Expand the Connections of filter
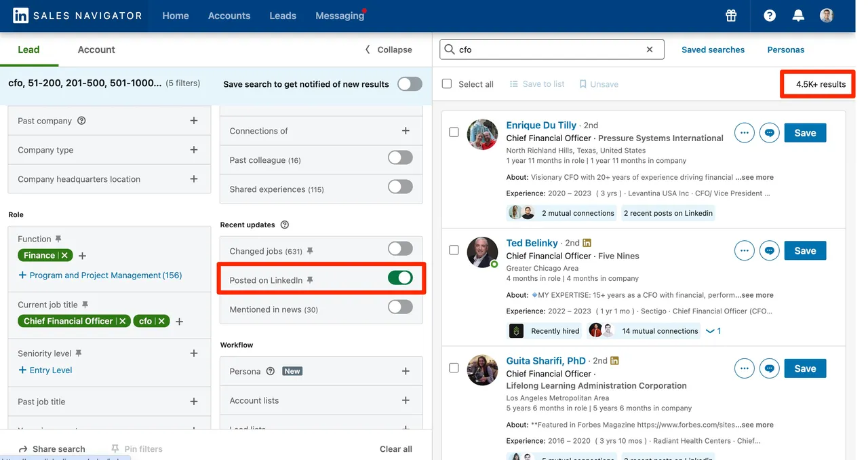 (x=406, y=131)
